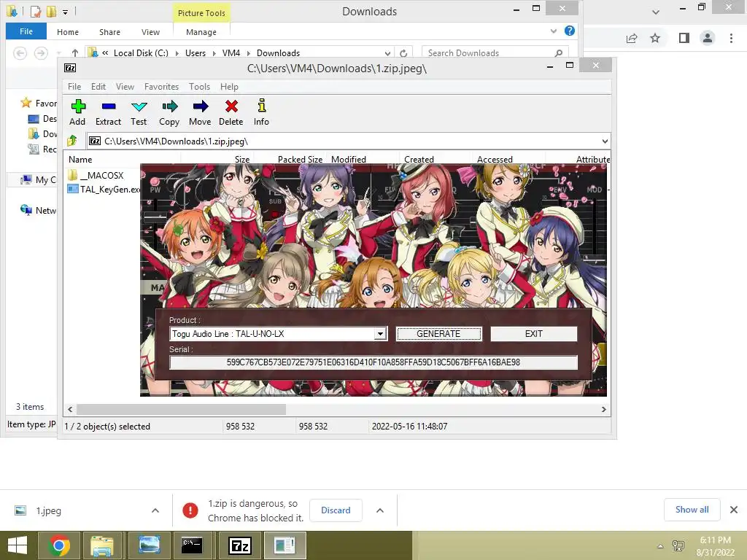Click the EXIT button in keygen

[533, 334]
